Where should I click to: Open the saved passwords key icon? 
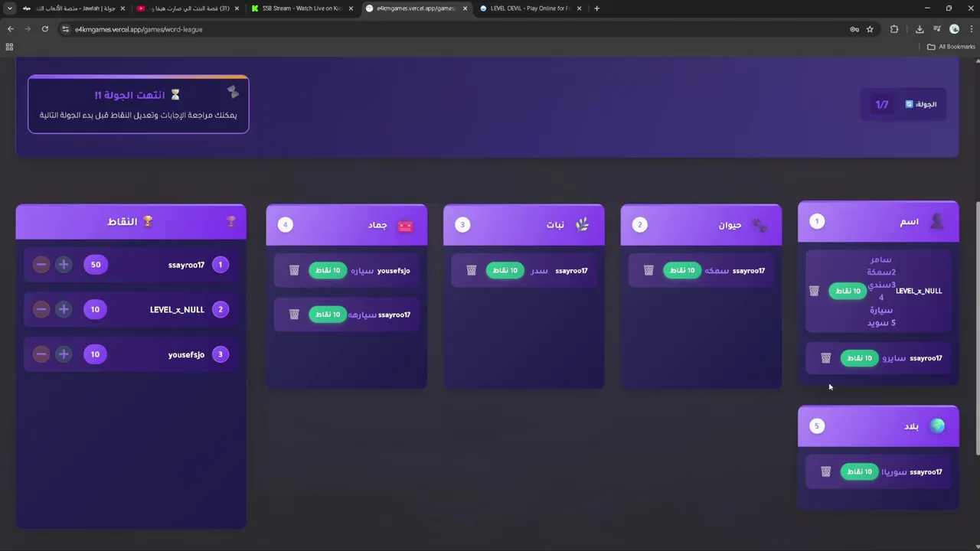coord(854,29)
